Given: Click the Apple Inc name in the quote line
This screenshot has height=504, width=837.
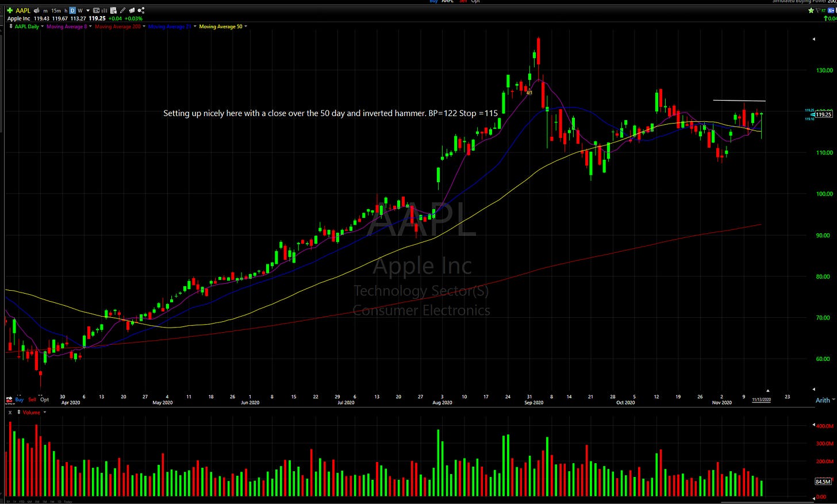Looking at the screenshot, I should pos(18,18).
